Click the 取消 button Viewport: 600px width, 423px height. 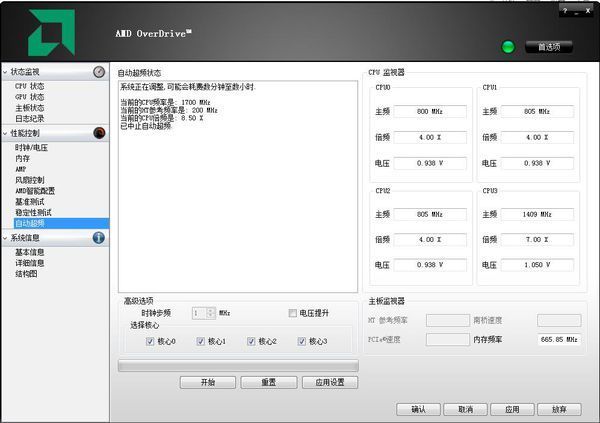coord(465,409)
